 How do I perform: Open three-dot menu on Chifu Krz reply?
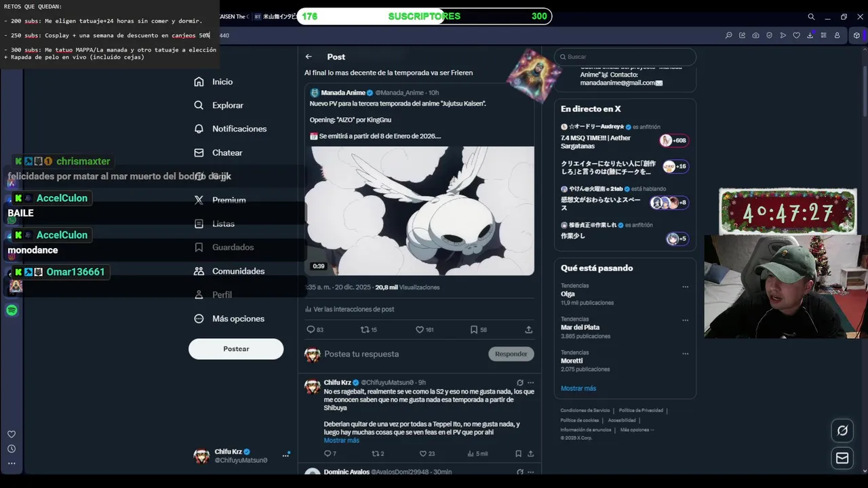[x=531, y=382]
